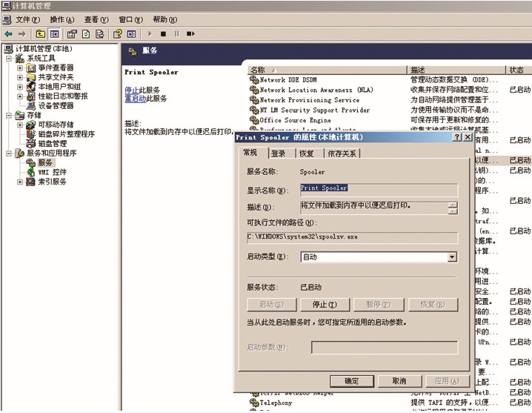Click the 取消 button
The width and height of the screenshot is (532, 413).
(399, 381)
